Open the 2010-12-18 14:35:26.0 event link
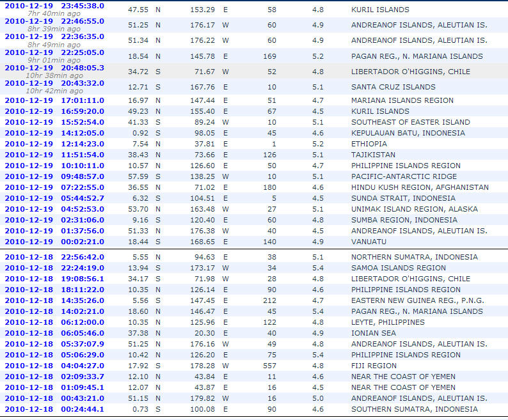508x420 pixels. pyautogui.click(x=54, y=300)
